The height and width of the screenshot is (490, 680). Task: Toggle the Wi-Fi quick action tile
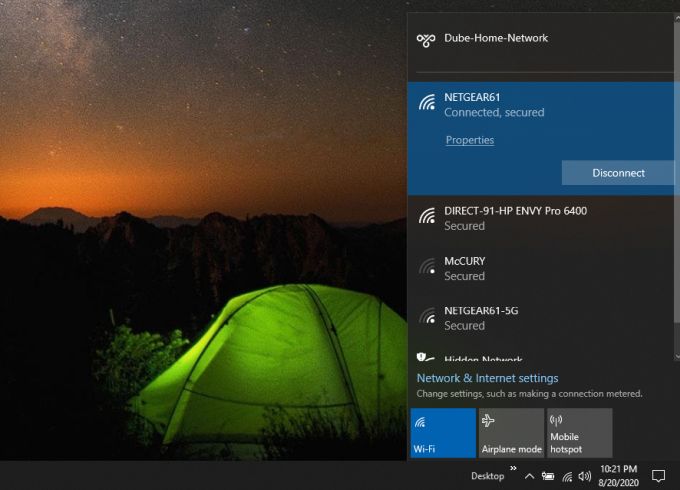(x=443, y=433)
